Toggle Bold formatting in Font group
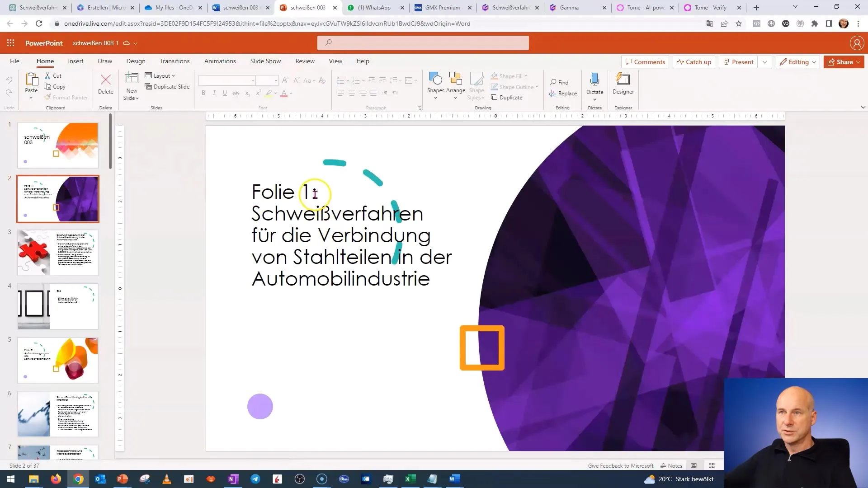The image size is (868, 488). click(203, 94)
